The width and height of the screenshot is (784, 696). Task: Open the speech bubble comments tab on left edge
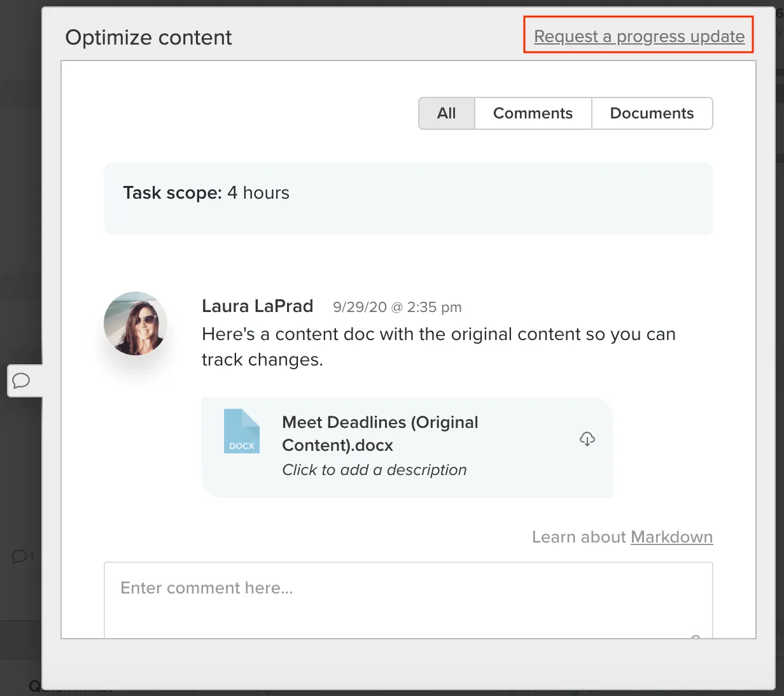[x=22, y=381]
